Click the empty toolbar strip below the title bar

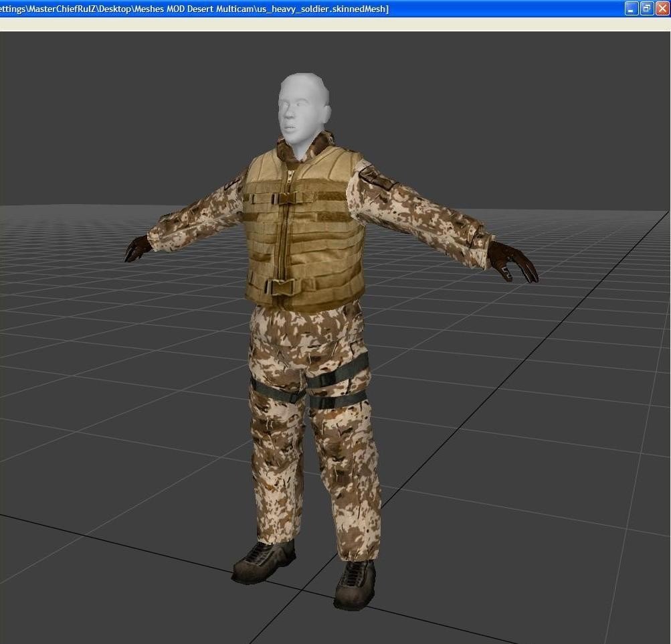(334, 24)
